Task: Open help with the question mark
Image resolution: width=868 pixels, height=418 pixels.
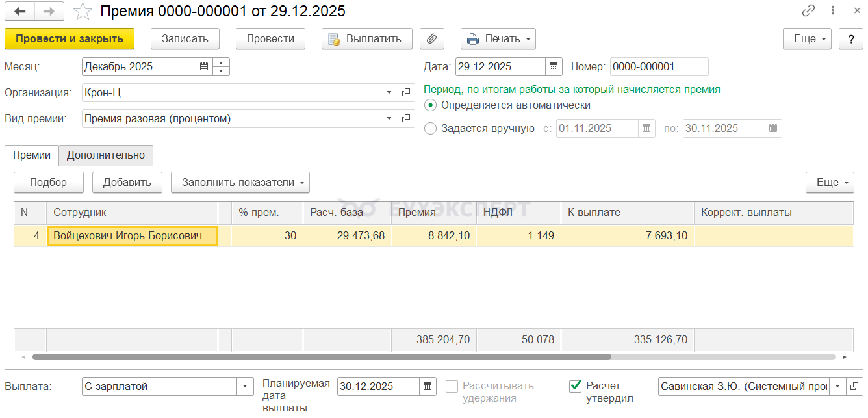Action: click(x=850, y=38)
